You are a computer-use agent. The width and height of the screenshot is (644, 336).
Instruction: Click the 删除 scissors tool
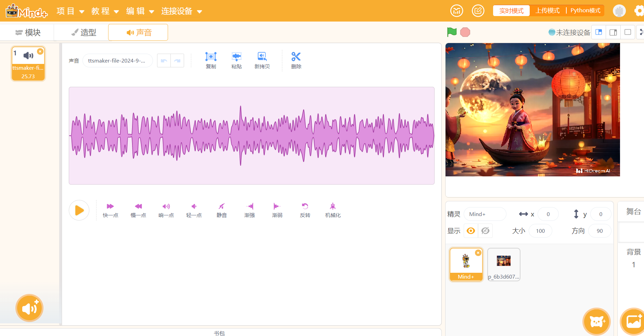point(296,61)
